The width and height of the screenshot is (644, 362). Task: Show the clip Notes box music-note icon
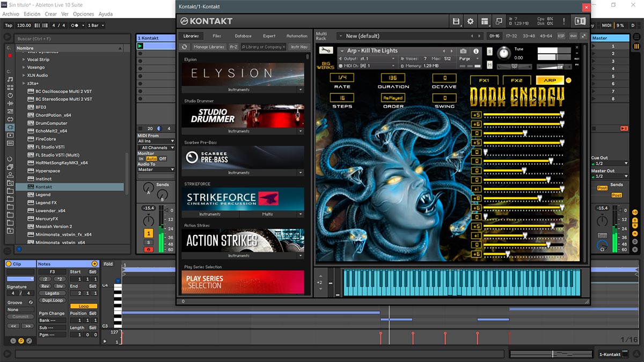21,341
